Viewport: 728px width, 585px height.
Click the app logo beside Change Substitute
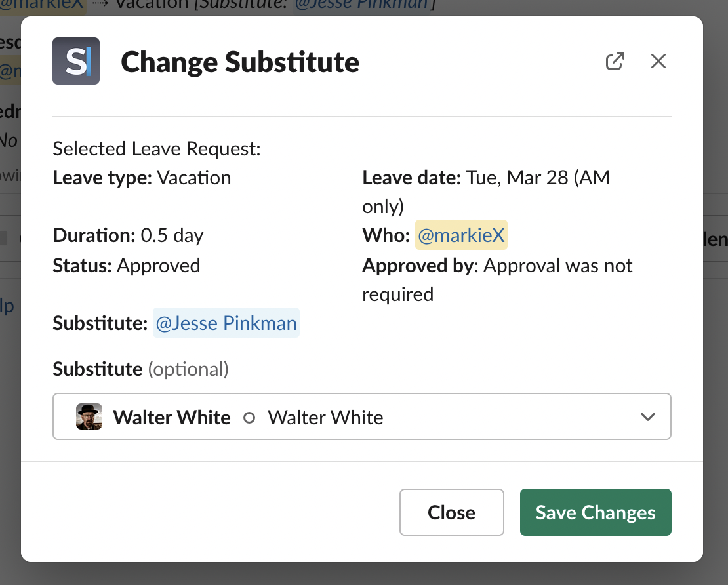(x=76, y=61)
